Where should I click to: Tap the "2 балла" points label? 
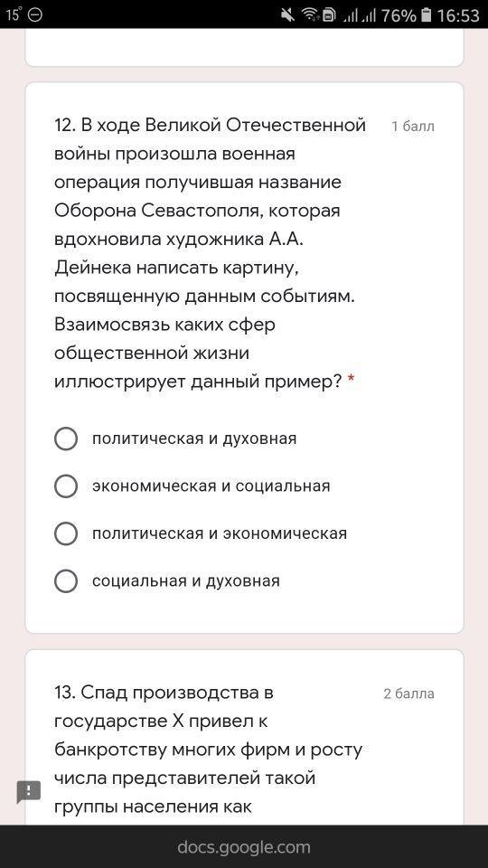tap(408, 694)
